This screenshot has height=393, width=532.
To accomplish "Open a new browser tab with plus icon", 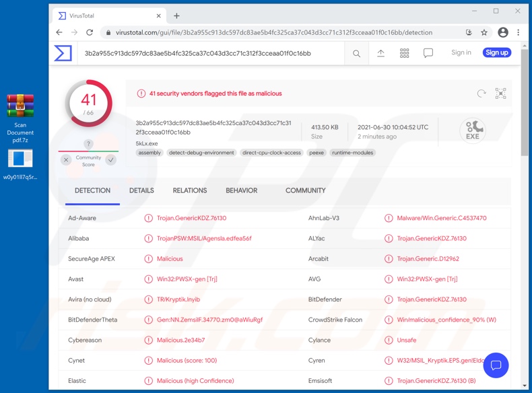I will point(176,15).
